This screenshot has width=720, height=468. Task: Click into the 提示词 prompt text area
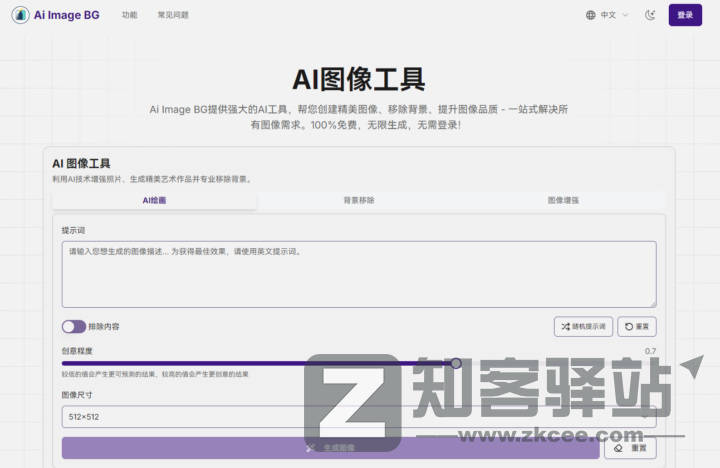coord(358,274)
